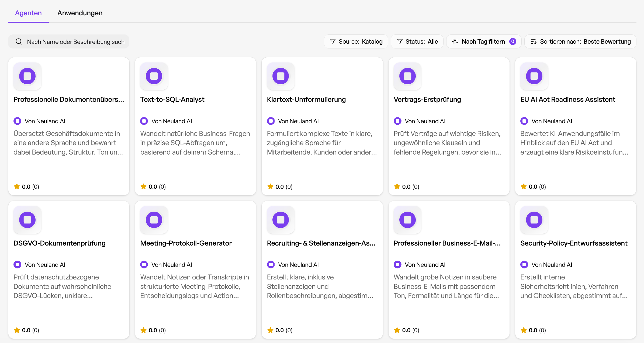Click the star rating on Meeting-Protokoll-Generator card
644x343 pixels.
pyautogui.click(x=153, y=330)
